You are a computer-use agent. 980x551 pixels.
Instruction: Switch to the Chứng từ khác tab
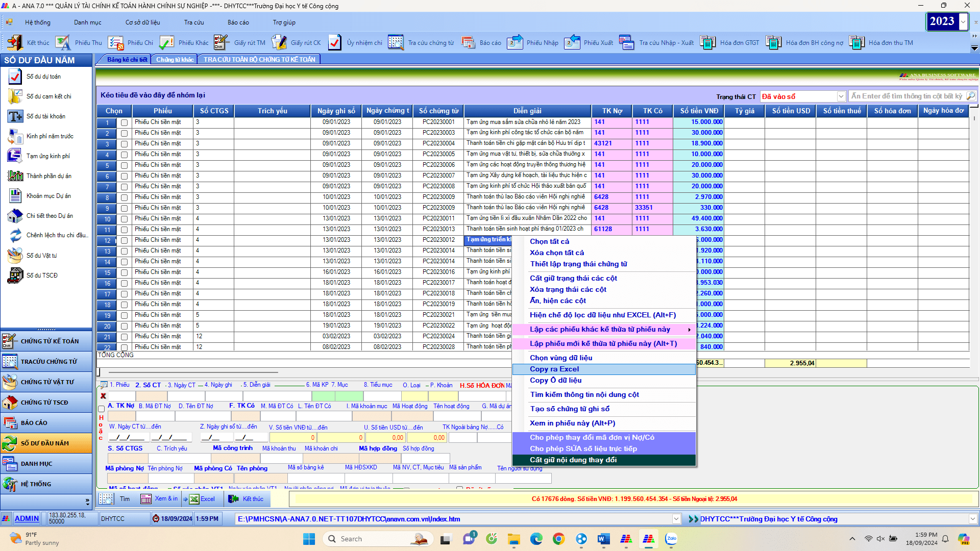click(175, 60)
